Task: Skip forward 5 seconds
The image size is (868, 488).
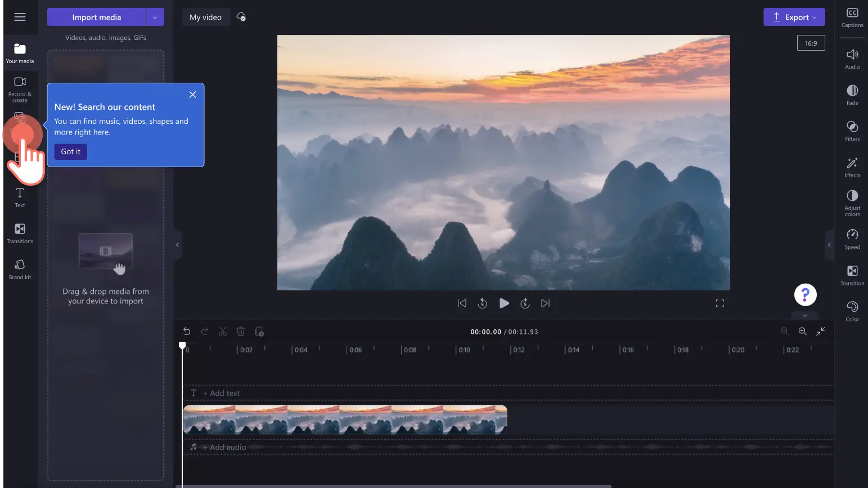Action: pyautogui.click(x=525, y=303)
